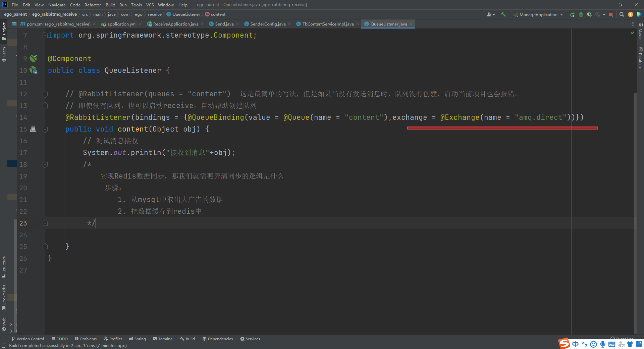This screenshot has width=644, height=349.
Task: Open the VCS menu
Action: point(150,5)
